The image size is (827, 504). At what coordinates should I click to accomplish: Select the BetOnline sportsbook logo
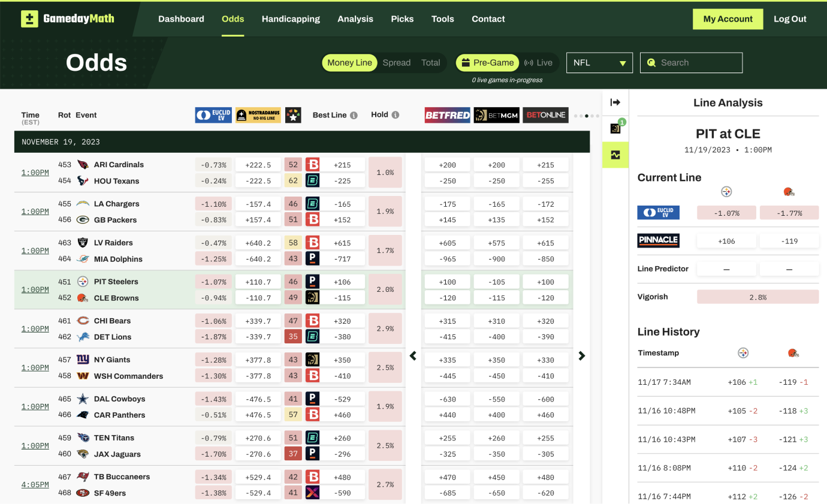[x=545, y=114]
